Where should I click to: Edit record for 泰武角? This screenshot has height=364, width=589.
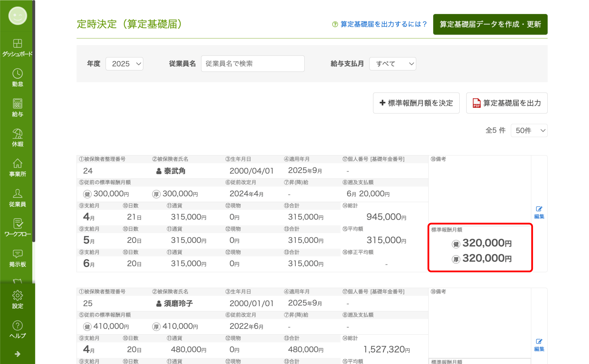point(539,213)
